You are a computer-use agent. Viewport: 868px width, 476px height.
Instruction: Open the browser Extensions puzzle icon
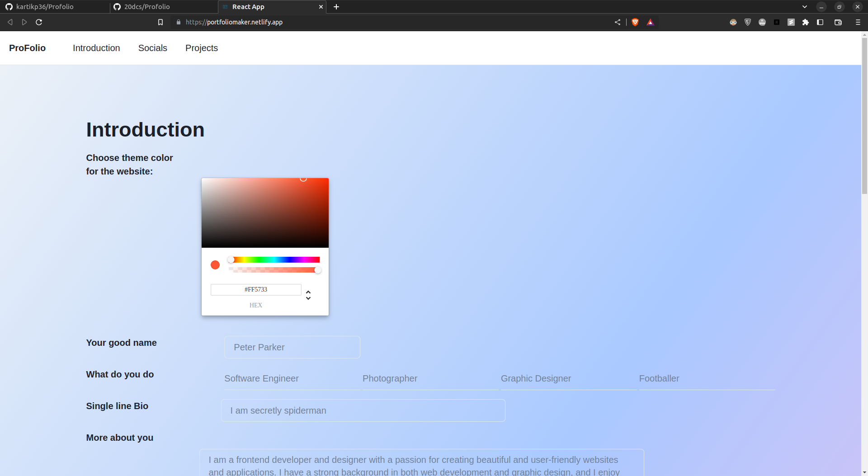coord(806,22)
